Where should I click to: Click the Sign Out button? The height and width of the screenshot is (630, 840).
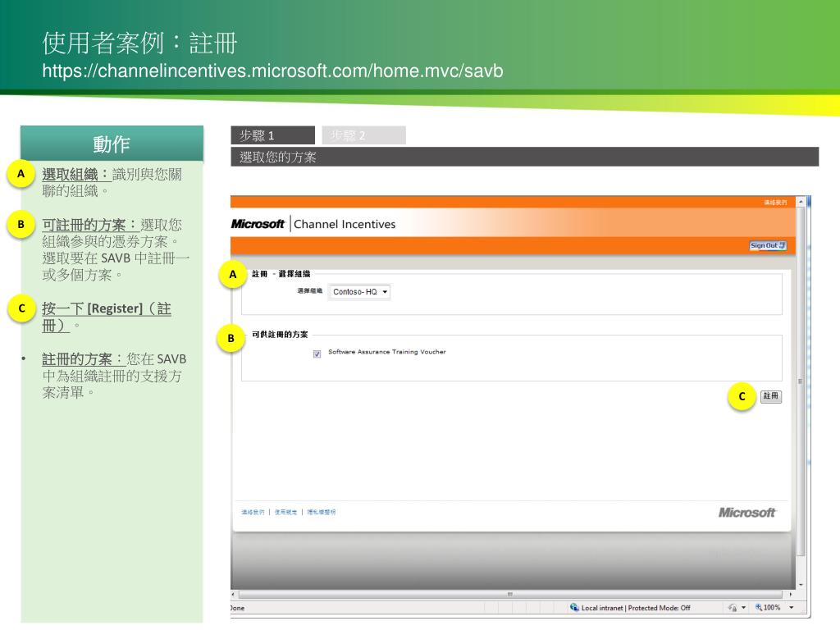pos(768,245)
